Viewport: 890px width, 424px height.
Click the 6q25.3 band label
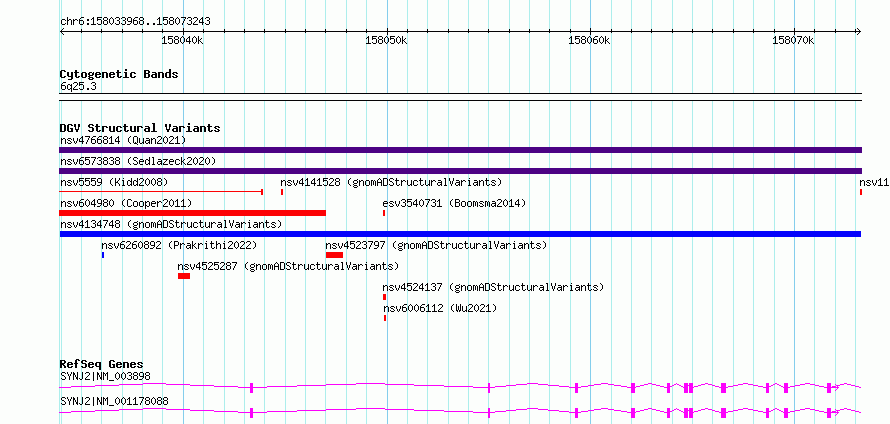point(78,86)
